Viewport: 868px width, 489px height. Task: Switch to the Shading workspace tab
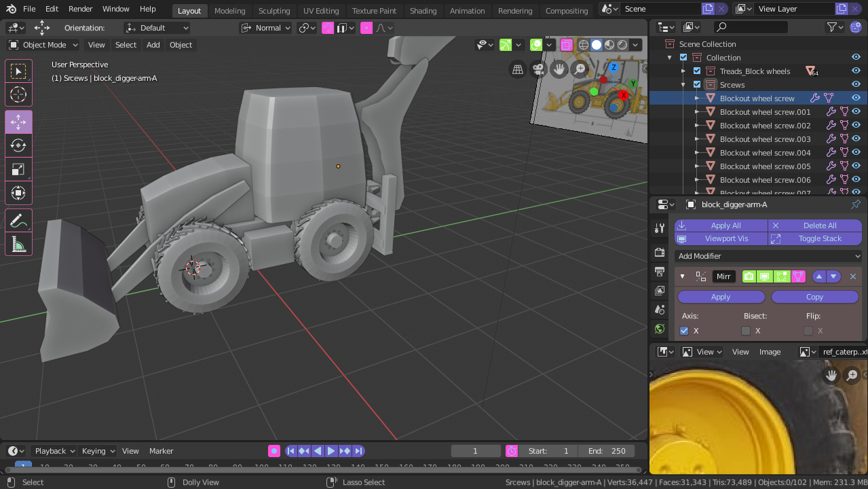[423, 10]
